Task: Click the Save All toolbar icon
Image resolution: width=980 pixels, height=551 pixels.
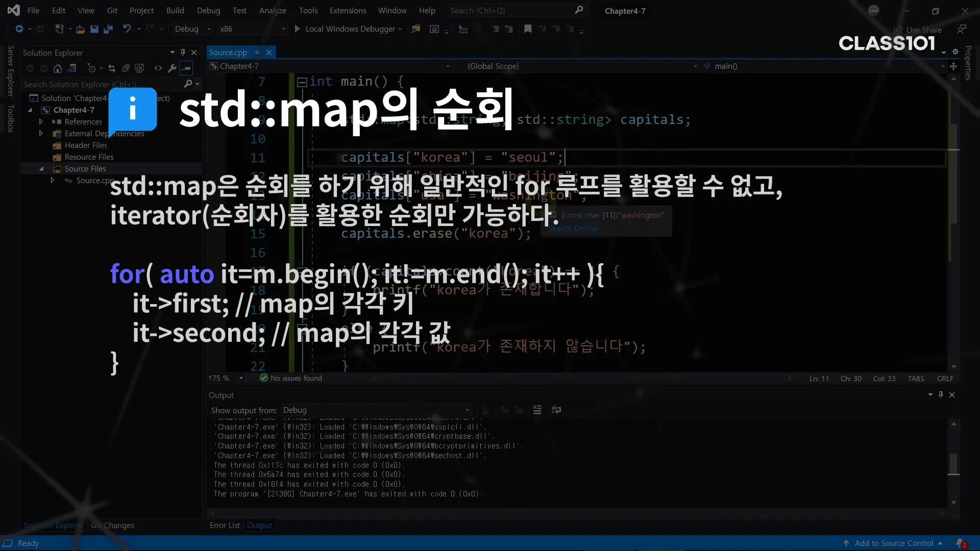Action: tap(108, 29)
